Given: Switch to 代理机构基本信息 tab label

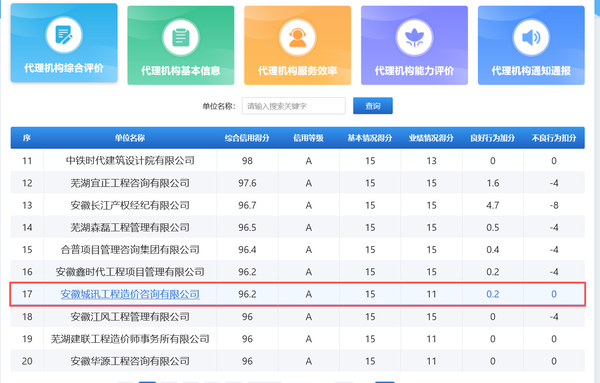Looking at the screenshot, I should [181, 70].
